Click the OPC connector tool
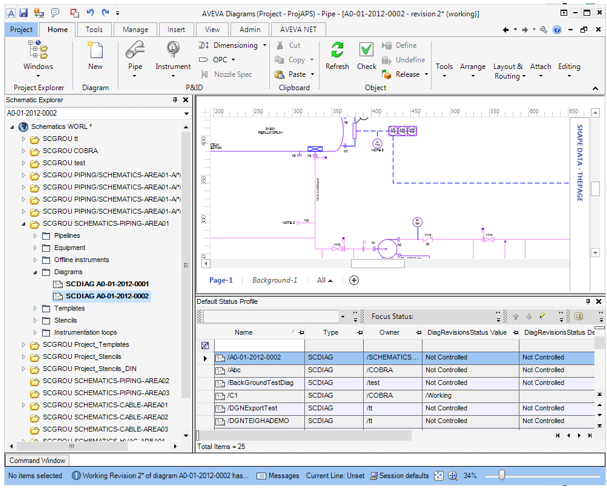 [217, 60]
